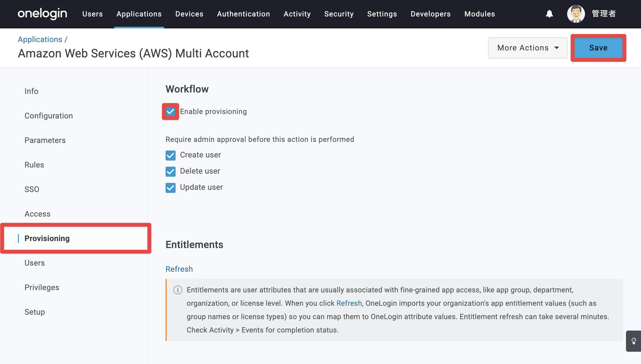Click the info icon in Entitlements note
The image size is (641, 364).
point(178,290)
